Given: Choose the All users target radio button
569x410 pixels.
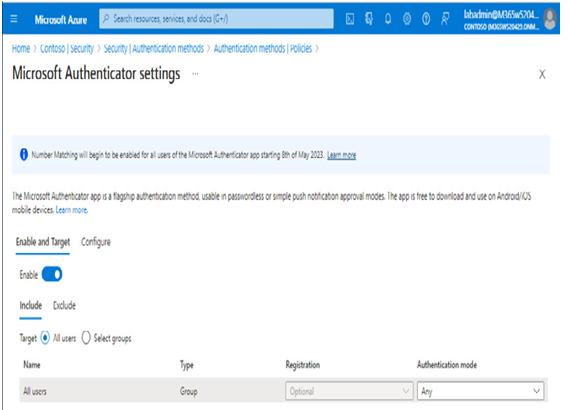Looking at the screenshot, I should pyautogui.click(x=45, y=338).
